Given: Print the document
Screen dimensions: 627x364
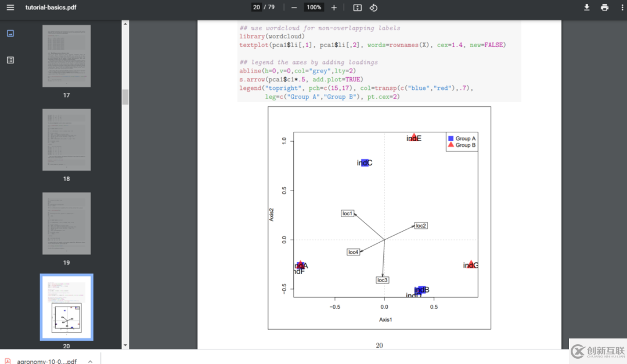Looking at the screenshot, I should (604, 8).
